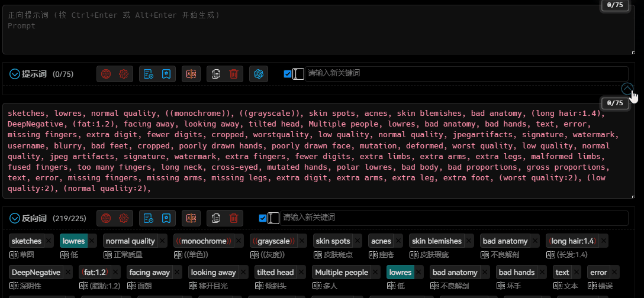Screen dimensions: 644x298
Task: Remove the (long hair:1.4) tag
Action: [603, 241]
